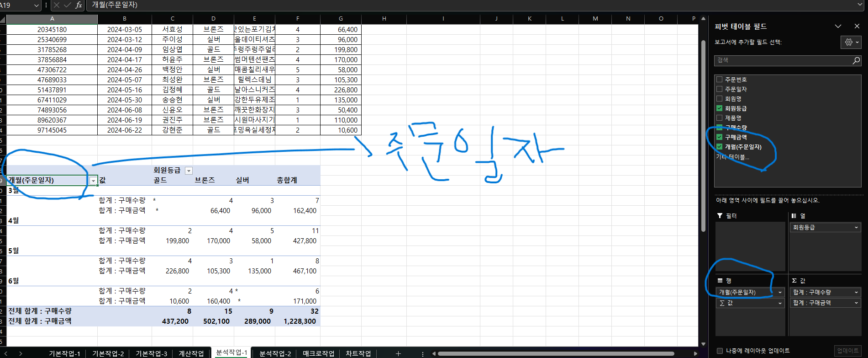Open the pivot field pane gear tools menu
This screenshot has height=358, width=868.
(x=851, y=42)
